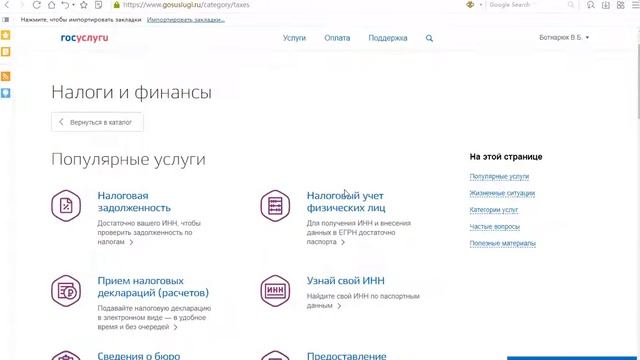
Task: Open the orange RSS feed sidebar icon
Action: click(6, 76)
